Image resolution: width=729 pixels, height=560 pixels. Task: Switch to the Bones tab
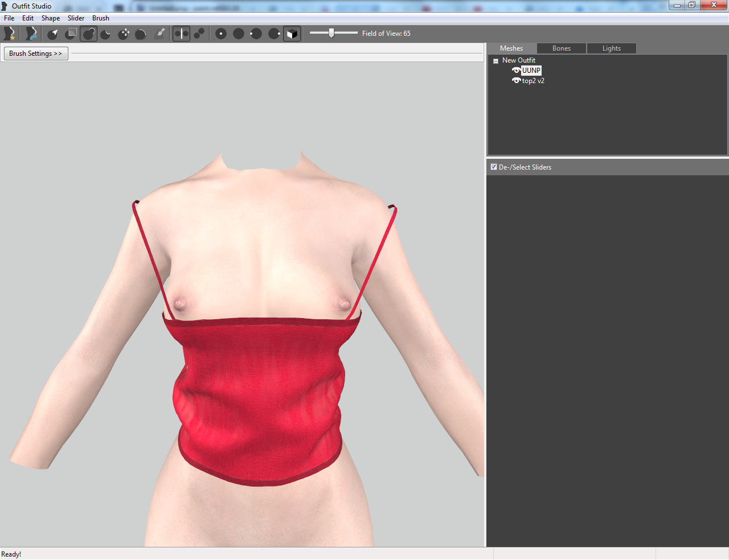pyautogui.click(x=562, y=48)
